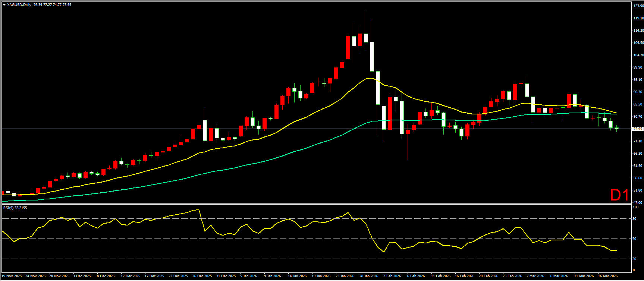Click RSI scale level 80 label
644x281 pixels.
click(x=635, y=219)
